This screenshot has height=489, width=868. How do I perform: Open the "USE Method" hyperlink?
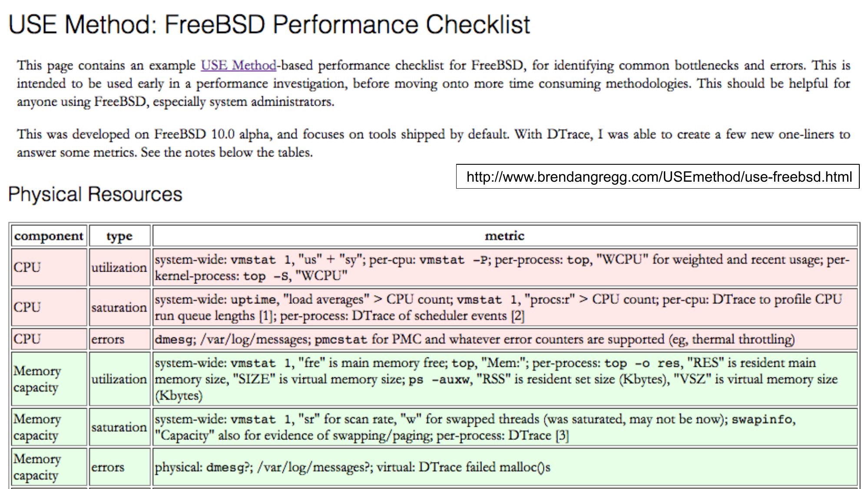pyautogui.click(x=238, y=65)
